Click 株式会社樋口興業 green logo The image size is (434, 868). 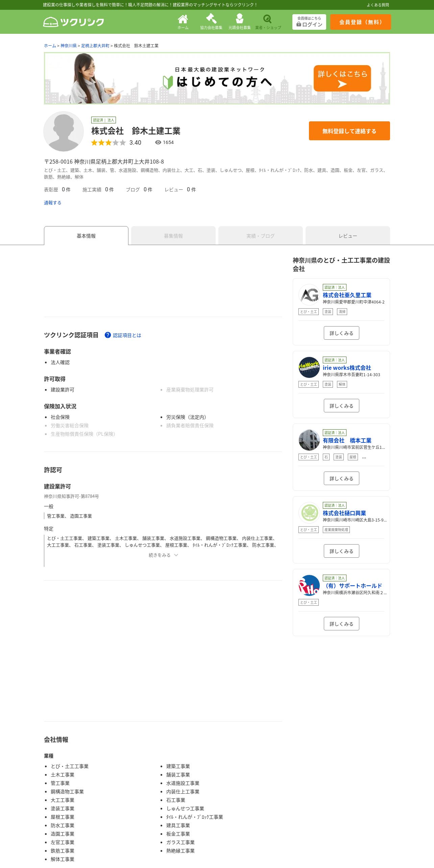(x=309, y=513)
